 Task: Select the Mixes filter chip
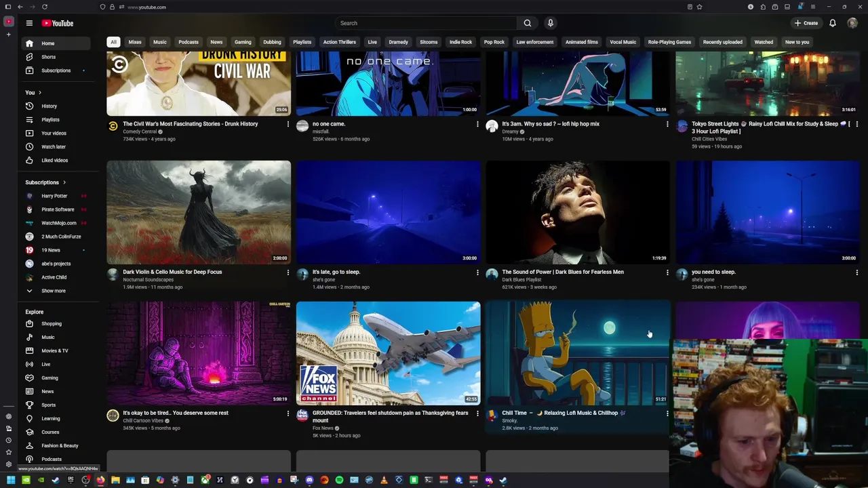coord(135,42)
